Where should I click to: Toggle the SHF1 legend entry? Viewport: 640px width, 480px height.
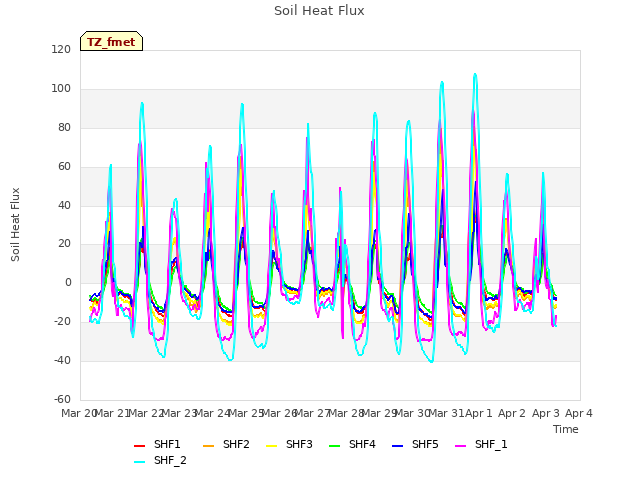coord(157,444)
